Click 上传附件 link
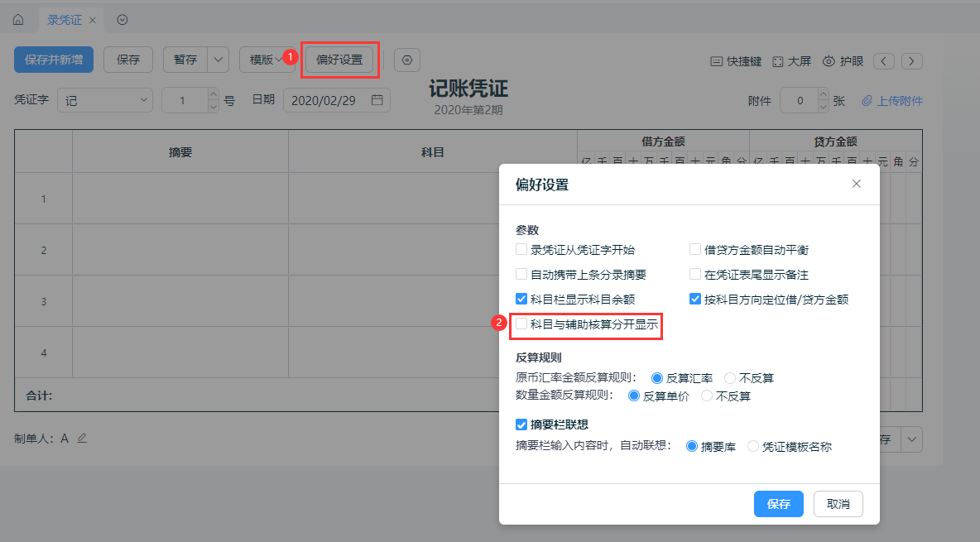Image resolution: width=980 pixels, height=542 pixels. point(892,101)
